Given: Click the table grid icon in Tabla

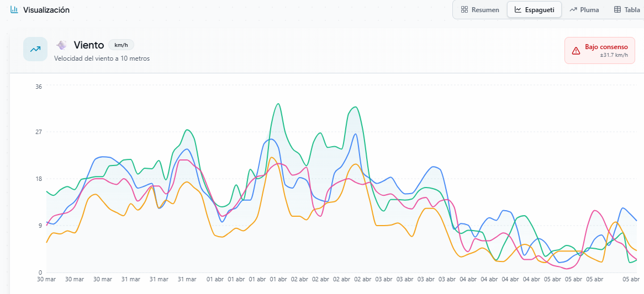Looking at the screenshot, I should click(617, 10).
